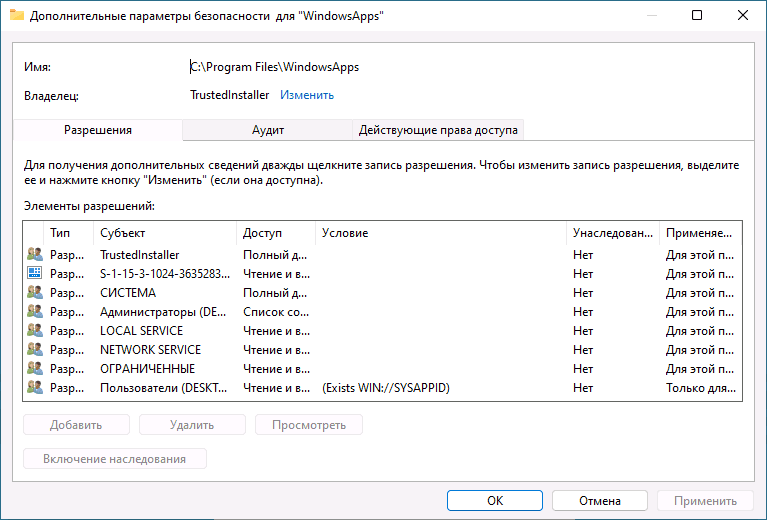Screen dimensions: 767x520
Task: Select the СИСТЕМА subject entry
Action: tap(128, 293)
